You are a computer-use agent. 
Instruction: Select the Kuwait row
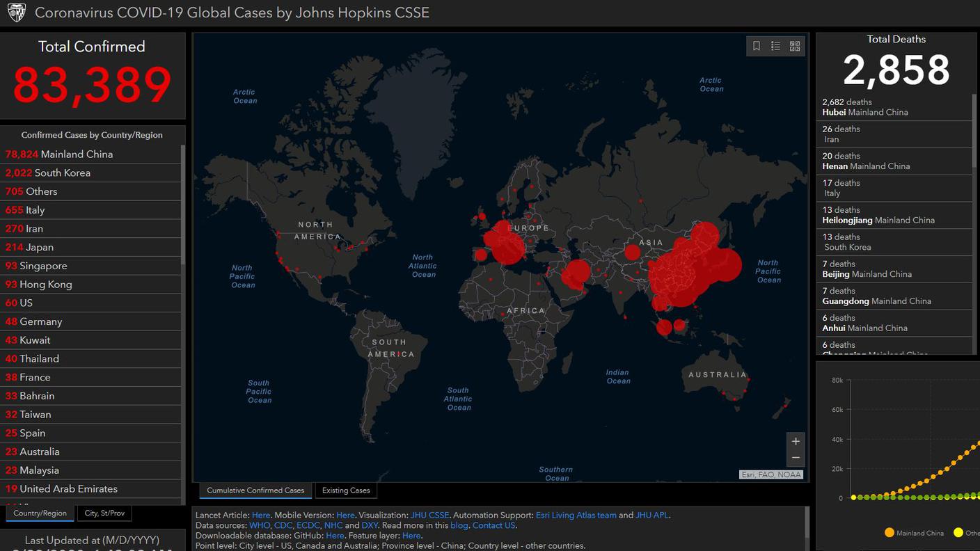click(x=90, y=340)
